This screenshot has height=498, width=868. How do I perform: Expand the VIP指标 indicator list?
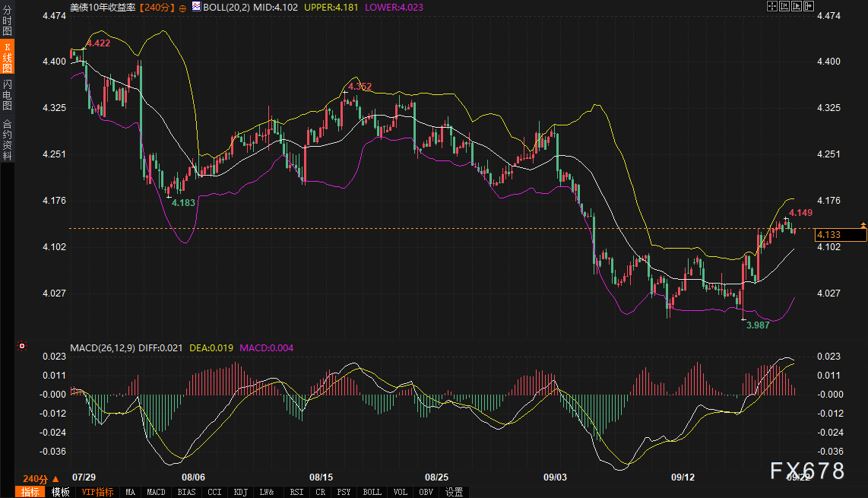coord(97,492)
